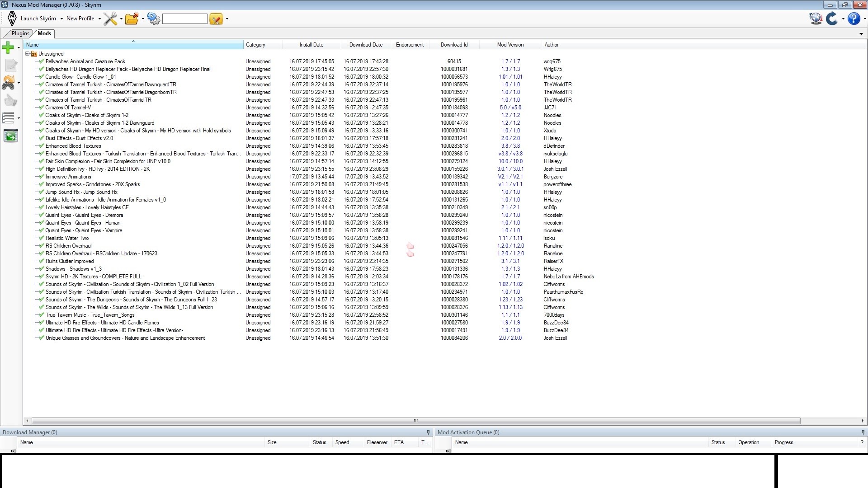Click the open-folder icon in toolbar
Screen dimensions: 868x488
pos(132,19)
